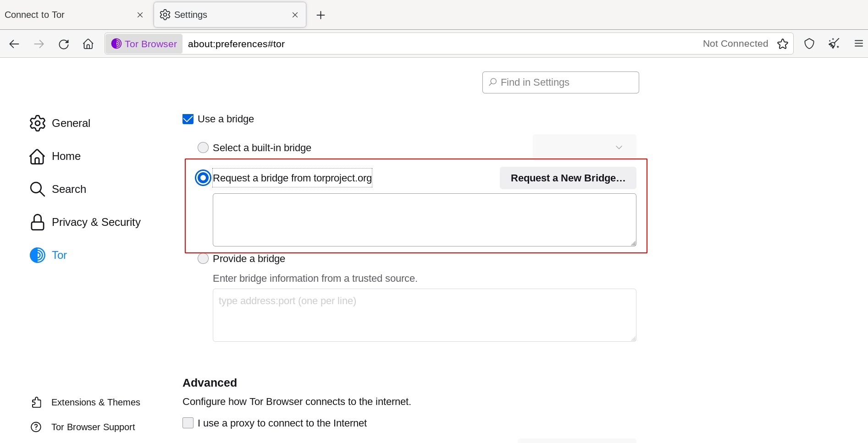Select the built-in bridge radio option
The width and height of the screenshot is (868, 443).
click(x=203, y=148)
